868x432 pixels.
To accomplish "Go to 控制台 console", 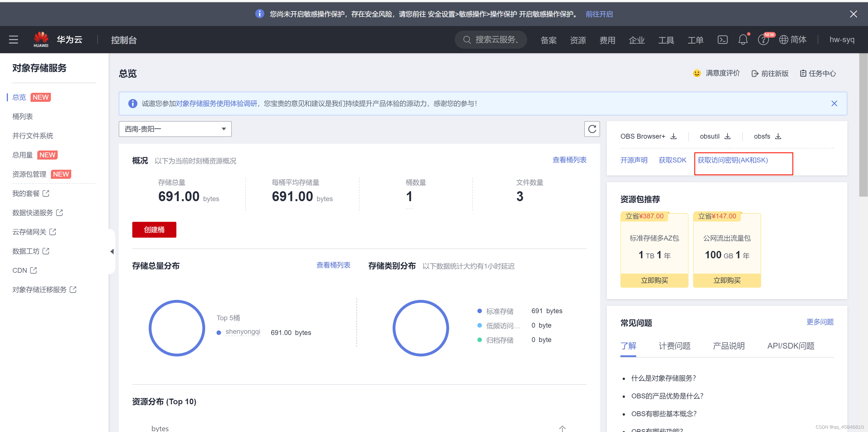I will pos(124,40).
